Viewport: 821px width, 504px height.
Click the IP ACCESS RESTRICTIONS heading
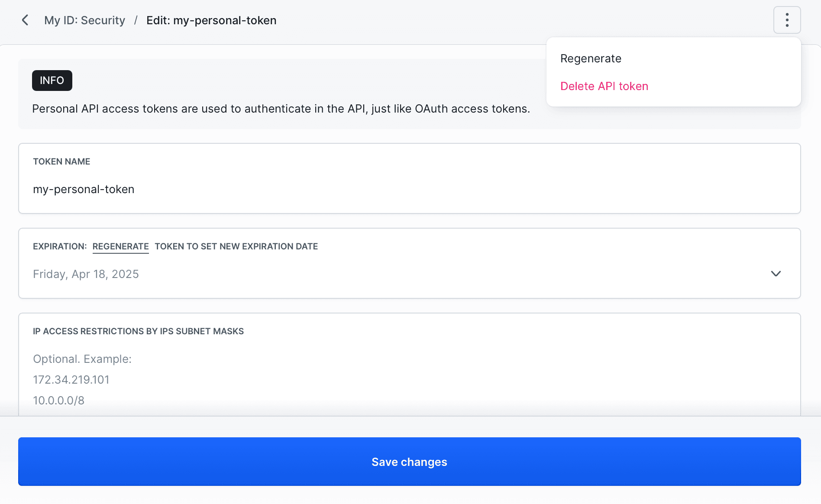click(x=139, y=331)
